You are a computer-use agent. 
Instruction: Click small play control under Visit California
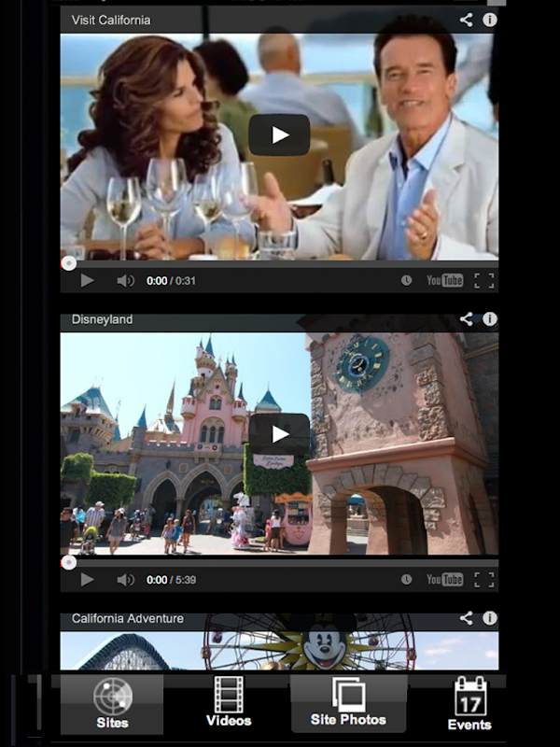(87, 281)
